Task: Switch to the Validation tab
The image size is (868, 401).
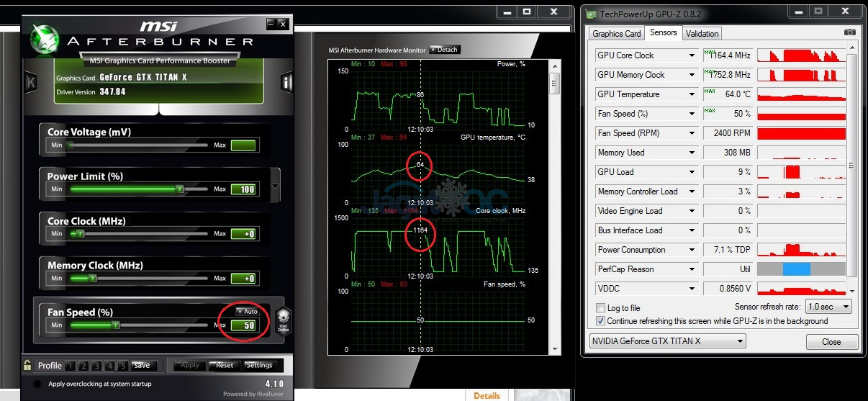Action: (x=702, y=34)
